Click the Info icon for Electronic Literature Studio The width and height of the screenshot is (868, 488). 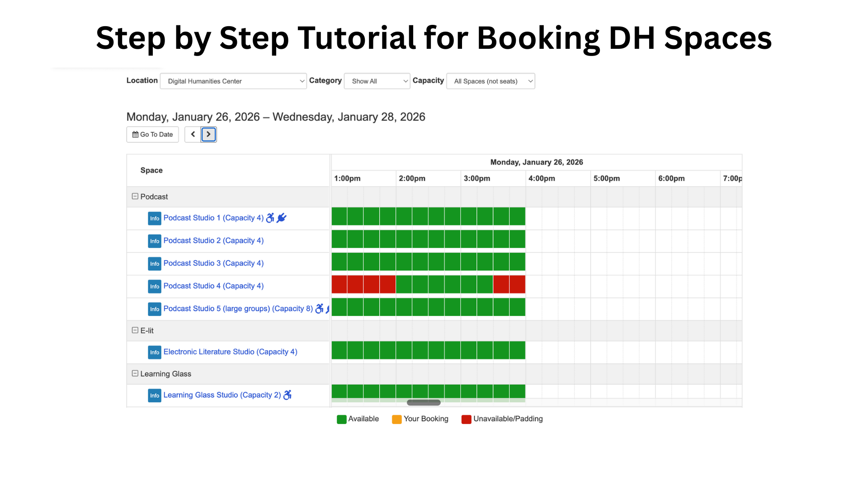(154, 352)
